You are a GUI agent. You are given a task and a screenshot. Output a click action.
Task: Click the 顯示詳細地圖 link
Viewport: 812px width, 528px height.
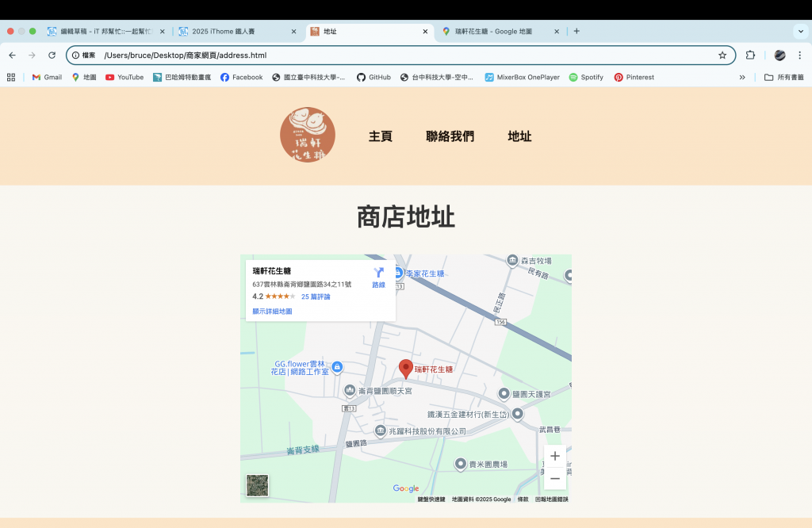[x=273, y=311]
